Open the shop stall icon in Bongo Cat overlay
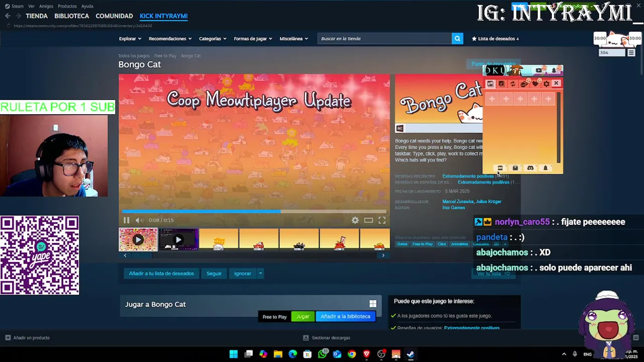Viewport: 644px width, 362px height. coord(500,168)
